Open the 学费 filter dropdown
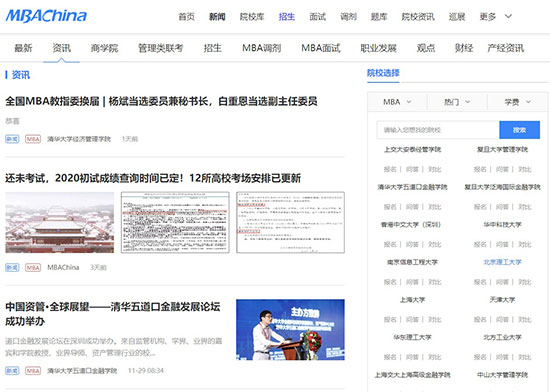Viewport: 550px width, 392px height. [x=517, y=102]
